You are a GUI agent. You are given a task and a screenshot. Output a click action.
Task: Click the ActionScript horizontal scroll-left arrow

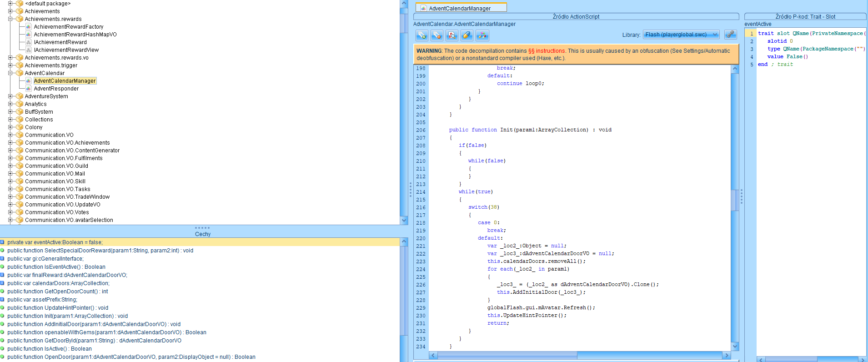(433, 355)
